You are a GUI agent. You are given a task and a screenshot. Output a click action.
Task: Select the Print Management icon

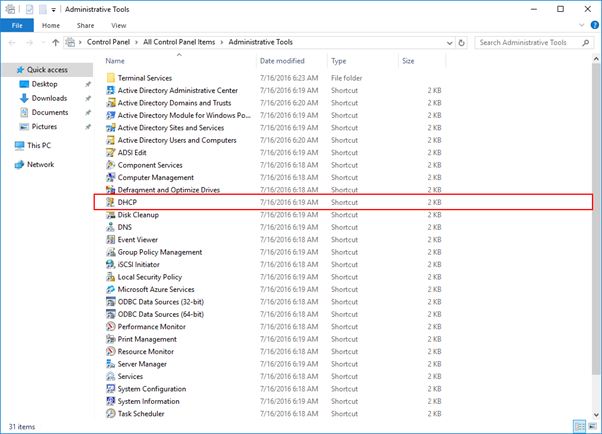(x=111, y=339)
